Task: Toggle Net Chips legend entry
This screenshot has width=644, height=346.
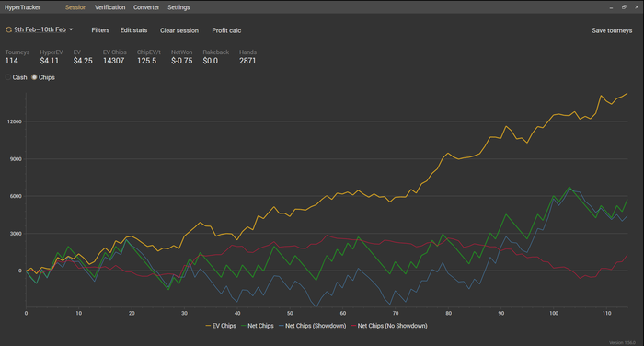Action: click(257, 326)
